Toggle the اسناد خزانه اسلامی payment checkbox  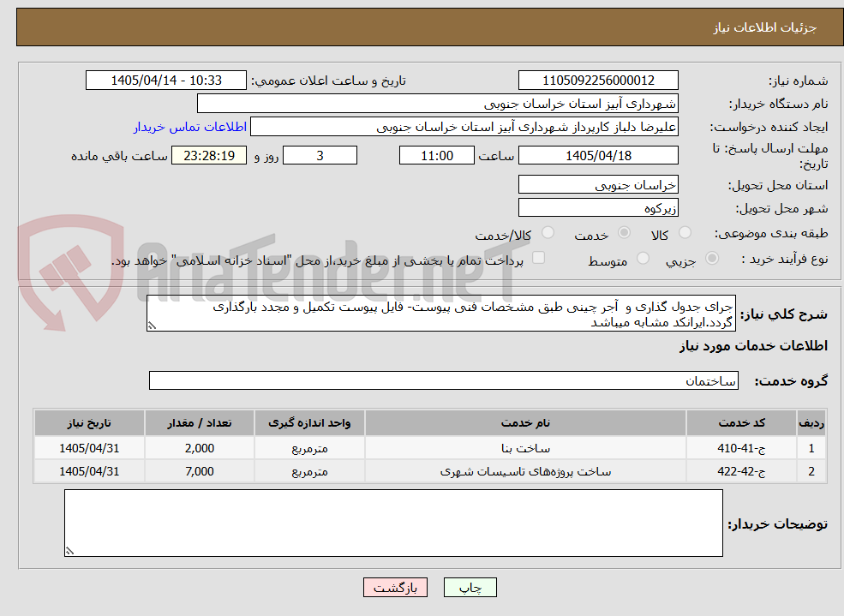click(x=538, y=258)
